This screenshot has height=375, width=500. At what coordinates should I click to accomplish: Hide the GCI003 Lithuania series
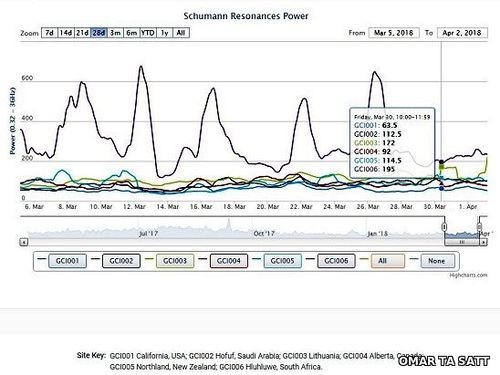175,261
